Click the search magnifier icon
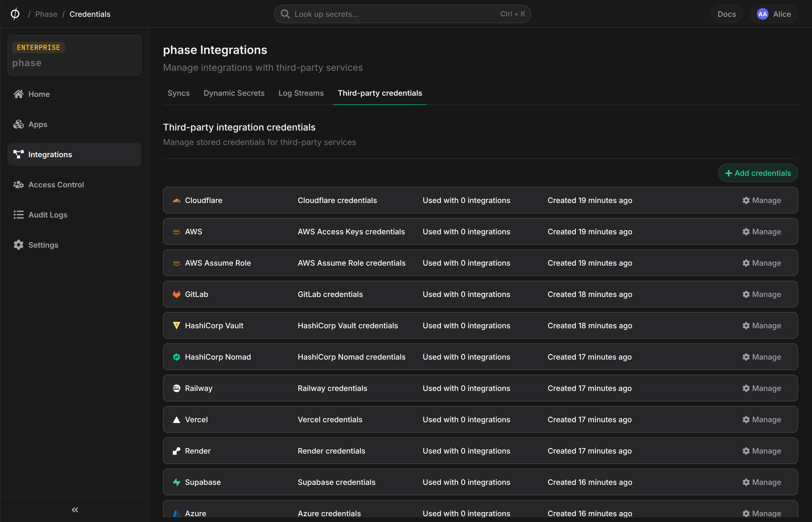 click(285, 14)
